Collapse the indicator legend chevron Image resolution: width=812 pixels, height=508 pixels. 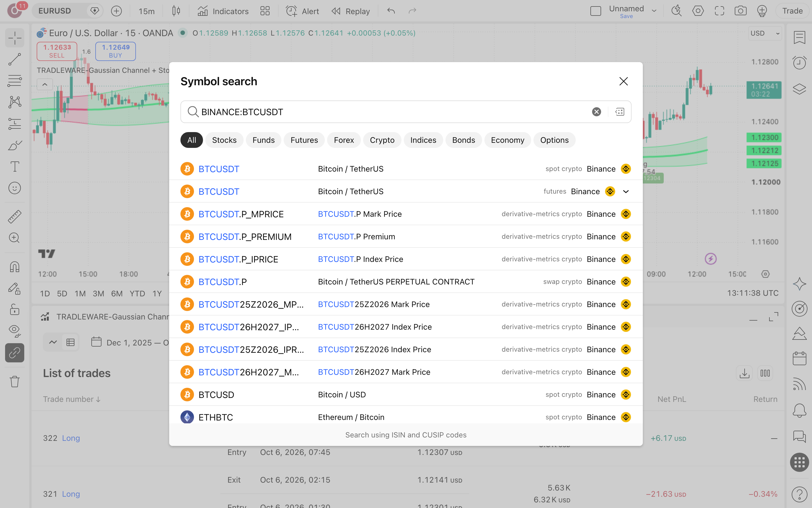tap(45, 84)
